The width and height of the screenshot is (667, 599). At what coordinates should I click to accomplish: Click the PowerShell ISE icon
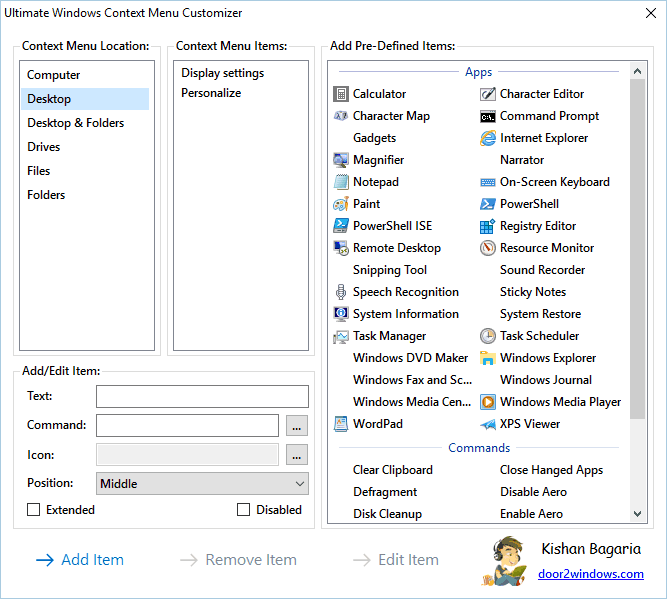click(341, 226)
